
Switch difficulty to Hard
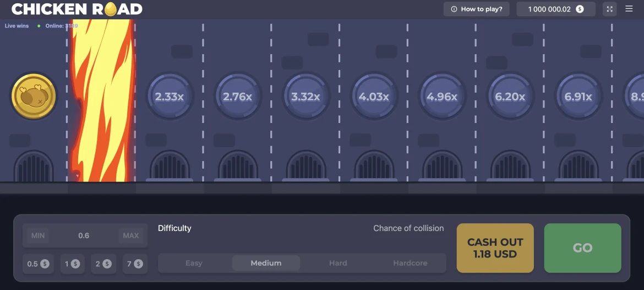[338, 263]
